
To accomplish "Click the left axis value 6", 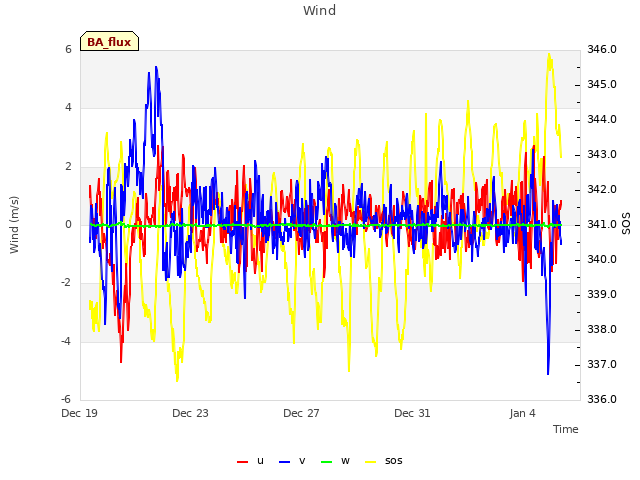I will [x=68, y=49].
